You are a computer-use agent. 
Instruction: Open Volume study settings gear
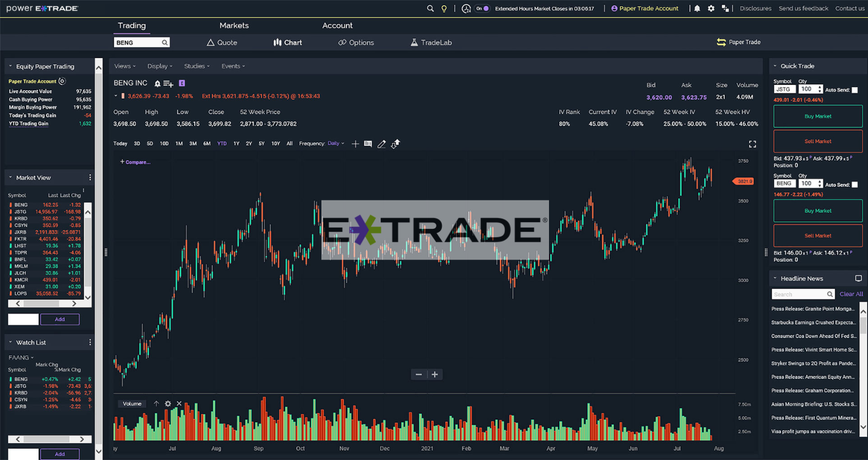pos(168,404)
